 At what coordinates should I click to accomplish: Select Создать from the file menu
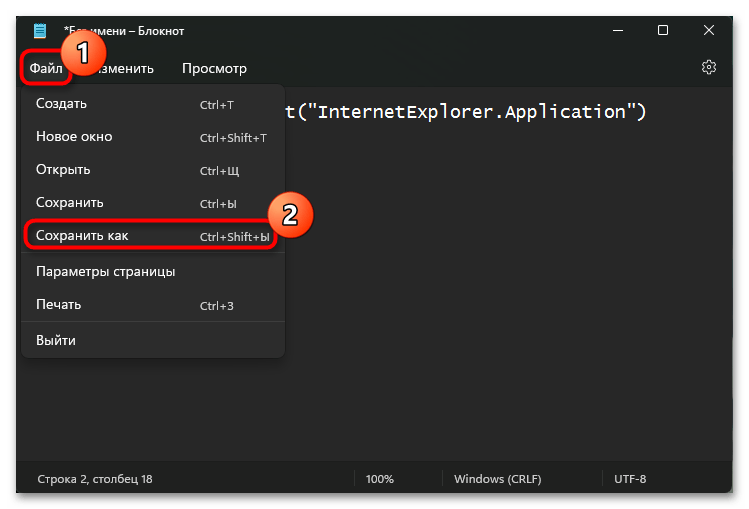point(153,104)
